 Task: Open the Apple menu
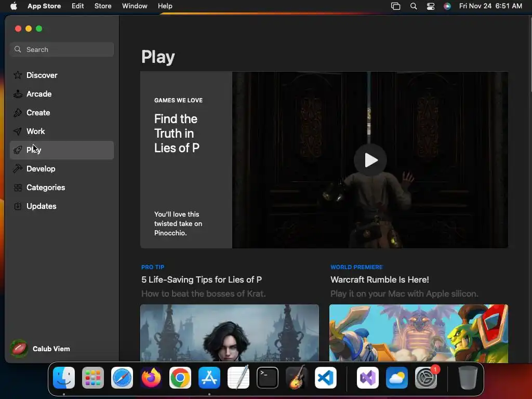tap(14, 6)
